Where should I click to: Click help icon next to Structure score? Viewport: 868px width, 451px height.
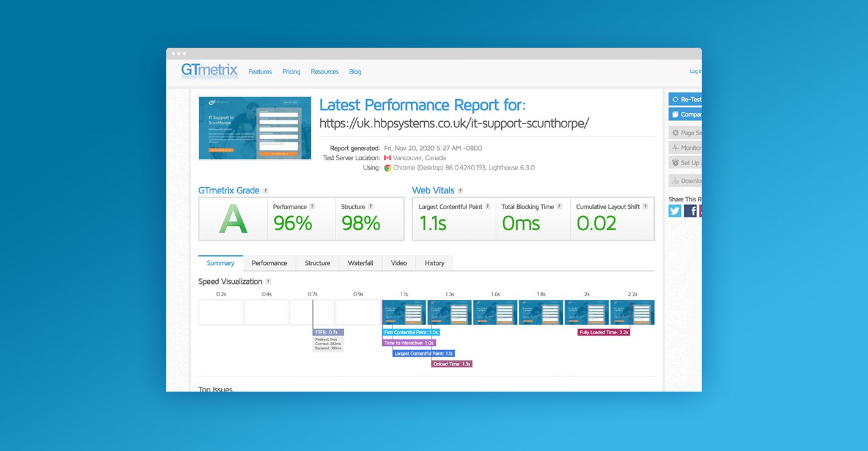tap(370, 207)
